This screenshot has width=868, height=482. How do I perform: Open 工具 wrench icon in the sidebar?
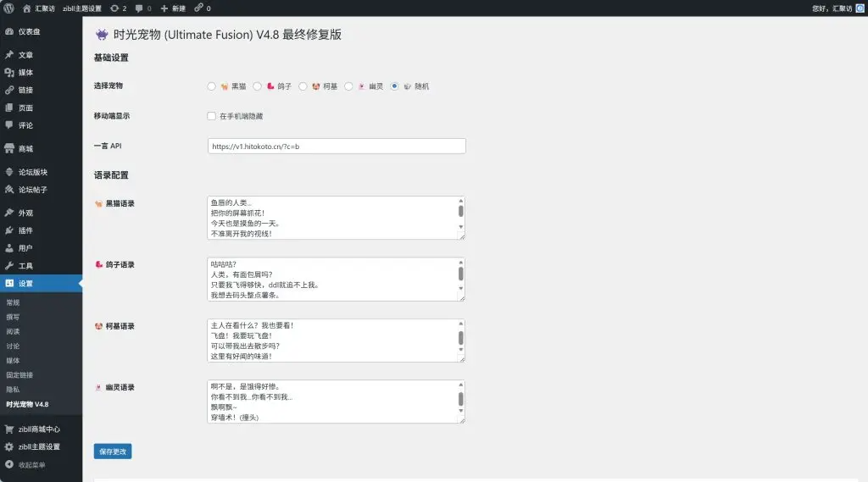coord(9,266)
